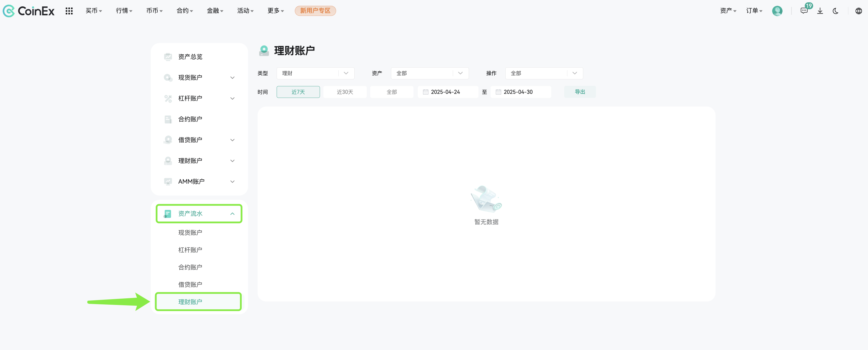Click the 资产流水 ledger icon
The height and width of the screenshot is (350, 868).
[167, 214]
